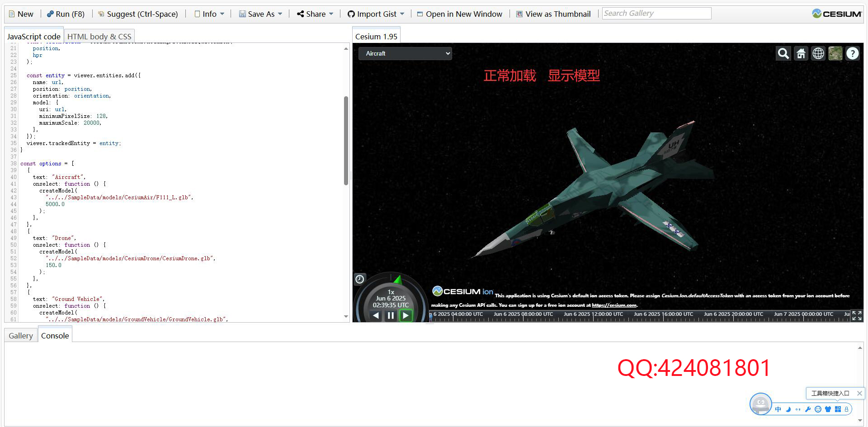This screenshot has height=427, width=868.
Task: Click the console scroll up arrow
Action: coord(860,347)
